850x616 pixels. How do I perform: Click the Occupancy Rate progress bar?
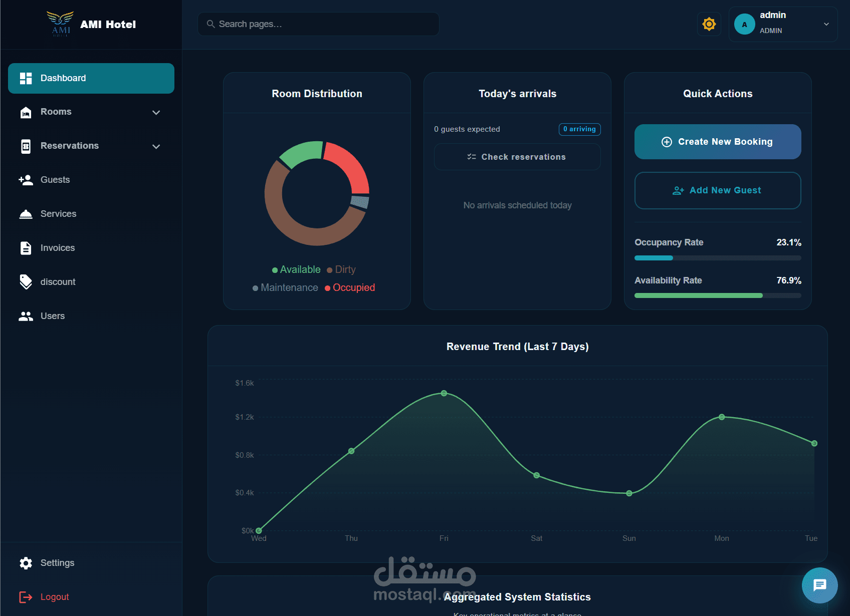(x=718, y=258)
